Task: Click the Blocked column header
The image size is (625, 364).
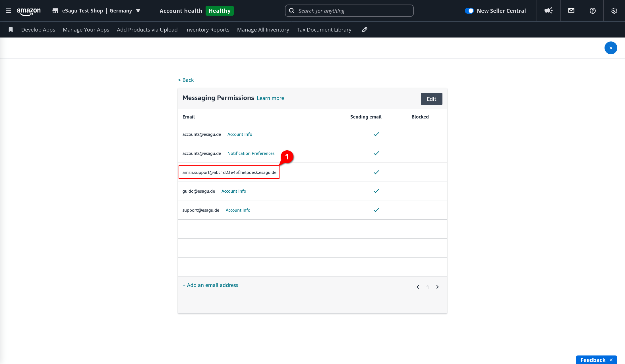Action: (x=420, y=117)
